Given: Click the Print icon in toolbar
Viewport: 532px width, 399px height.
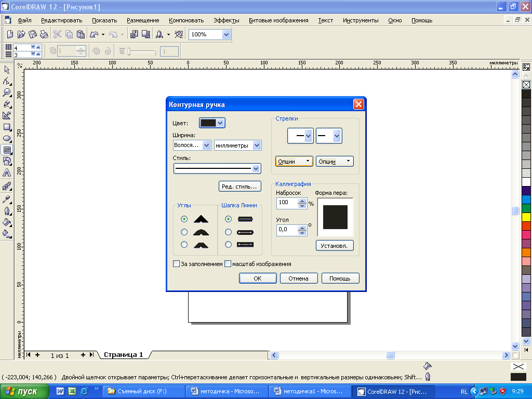Looking at the screenshot, I should 44,34.
